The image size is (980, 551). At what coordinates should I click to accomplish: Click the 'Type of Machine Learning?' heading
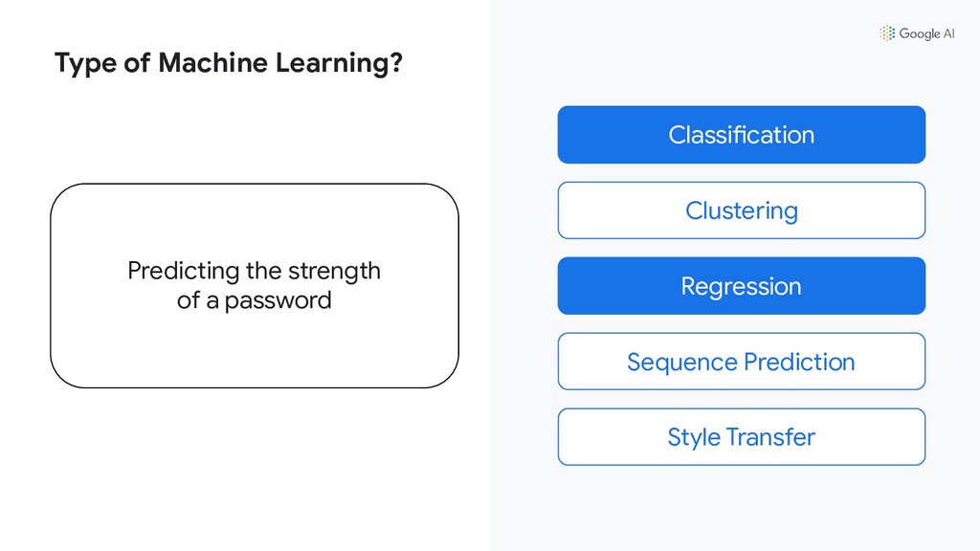(229, 63)
